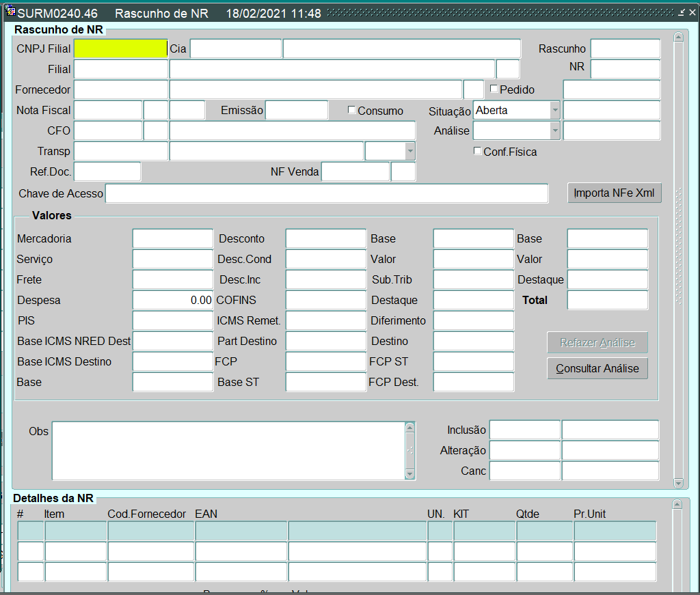Click the Ref.Doc. input field
The height and width of the screenshot is (595, 700).
click(107, 171)
